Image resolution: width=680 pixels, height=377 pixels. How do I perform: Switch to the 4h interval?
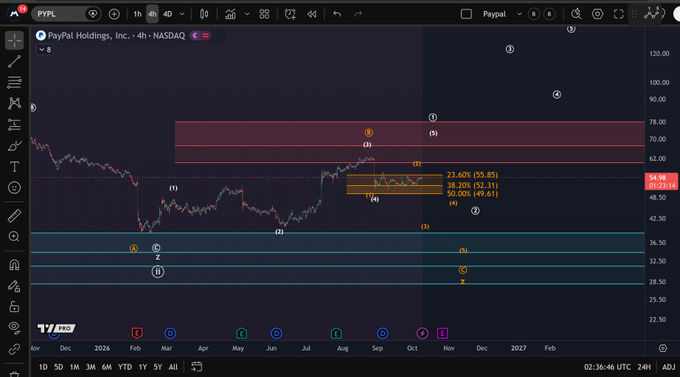point(152,14)
